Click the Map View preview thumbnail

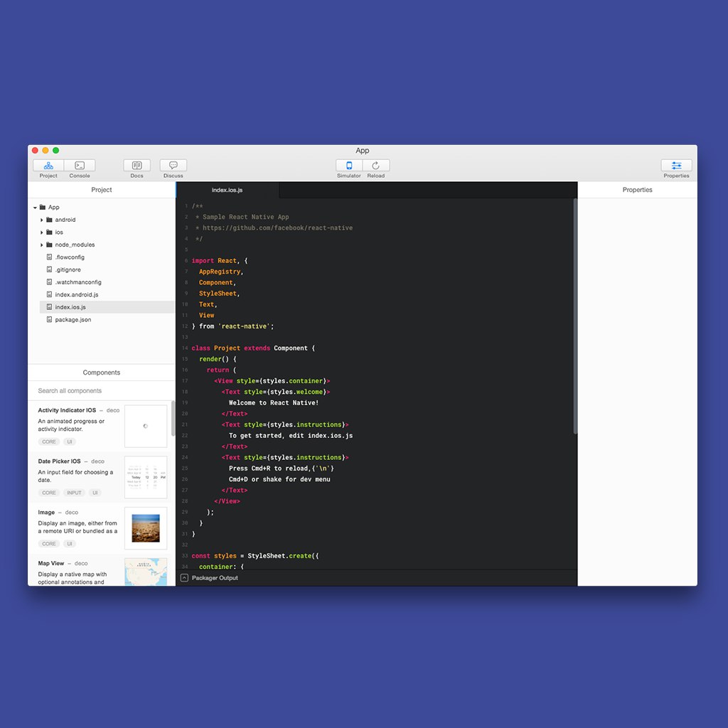pos(146,572)
